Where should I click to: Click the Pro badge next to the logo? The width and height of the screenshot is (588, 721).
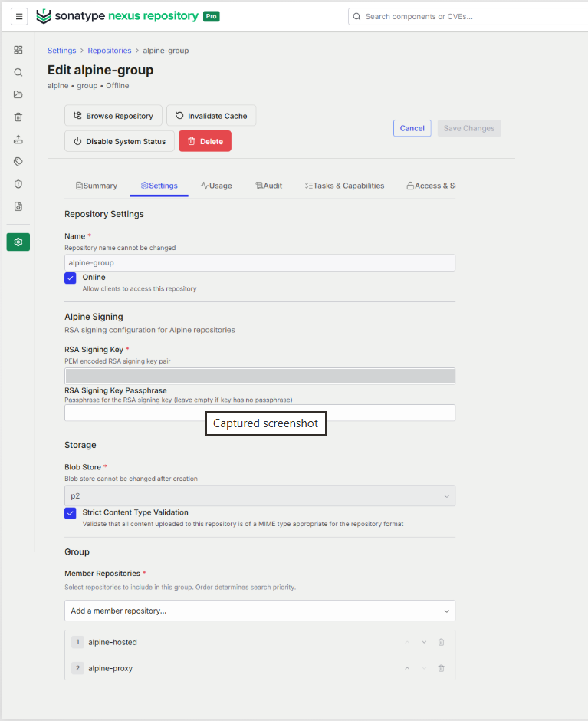pyautogui.click(x=212, y=16)
